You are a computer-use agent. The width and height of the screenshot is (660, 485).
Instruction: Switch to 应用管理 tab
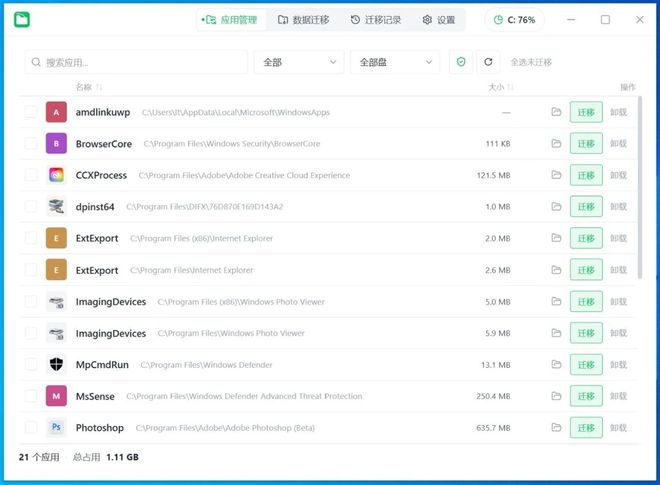230,20
